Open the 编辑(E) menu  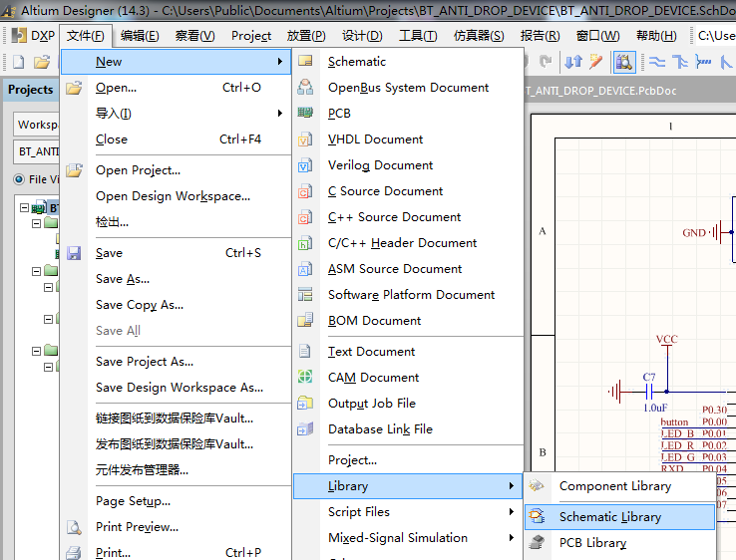click(140, 36)
